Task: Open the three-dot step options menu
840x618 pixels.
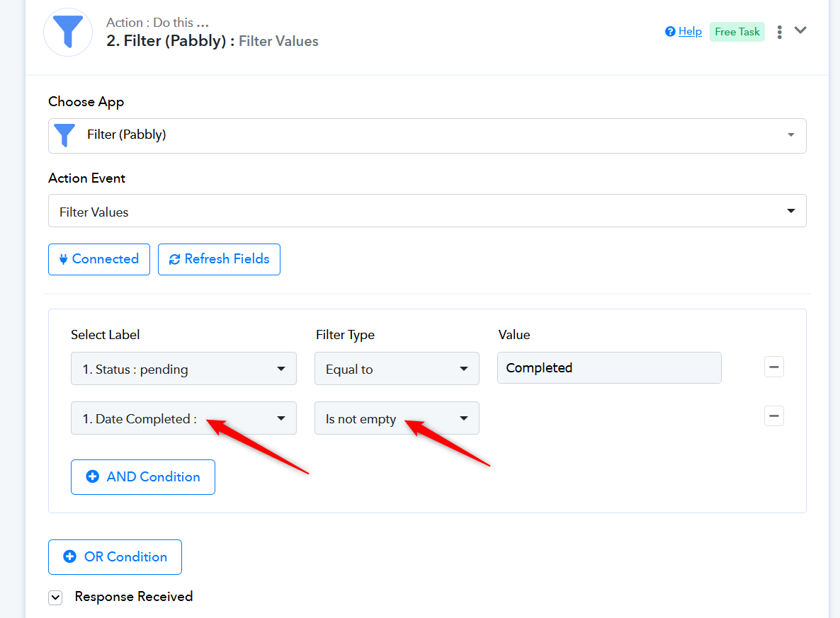Action: coord(779,32)
